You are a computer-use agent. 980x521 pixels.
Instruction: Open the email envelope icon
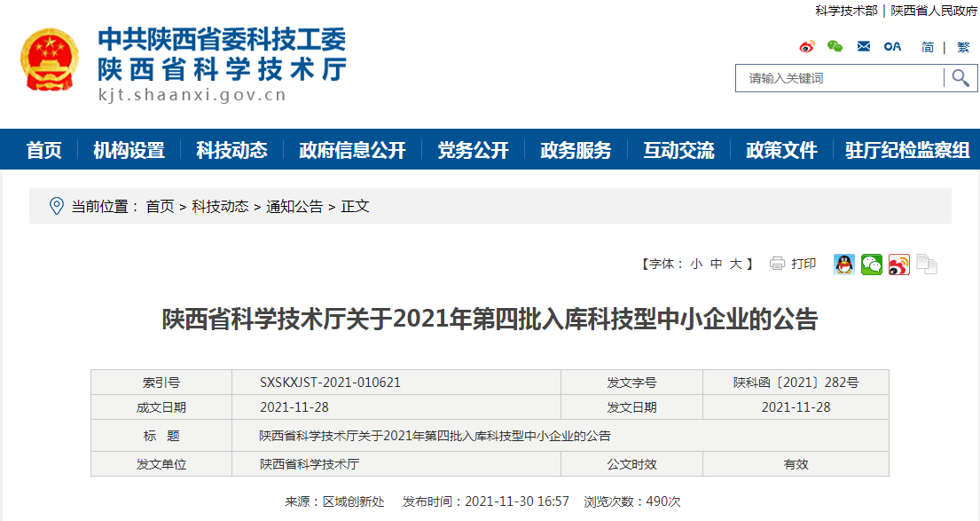tap(864, 47)
